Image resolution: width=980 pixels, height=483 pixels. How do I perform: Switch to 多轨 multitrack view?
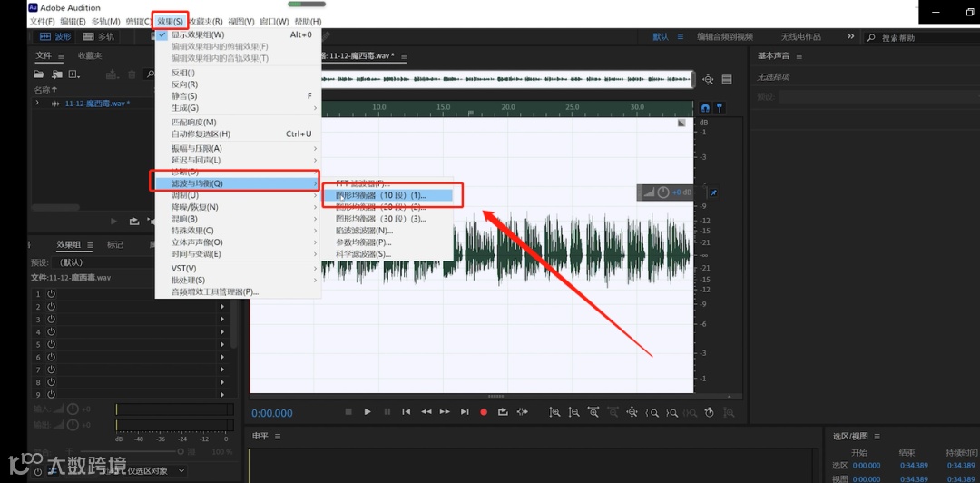point(99,37)
